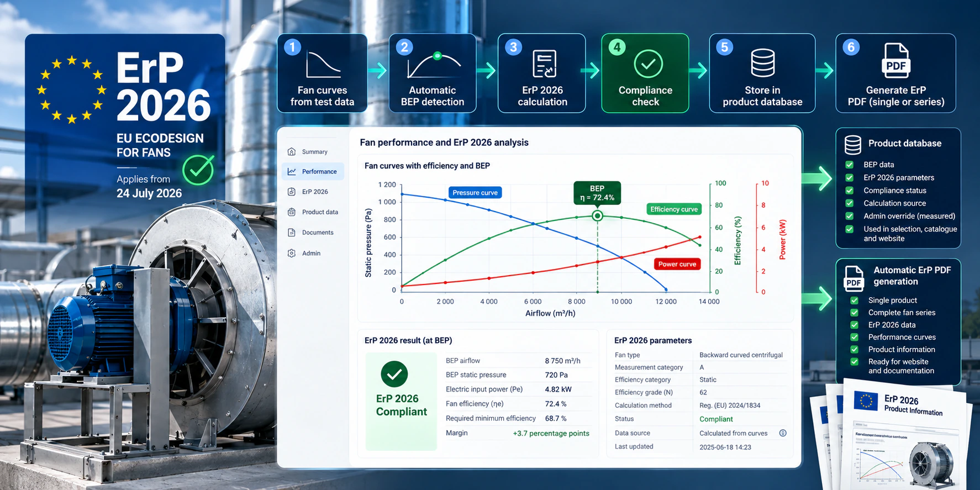Click the ErP 2026 sidebar icon
The image size is (980, 490).
click(292, 192)
